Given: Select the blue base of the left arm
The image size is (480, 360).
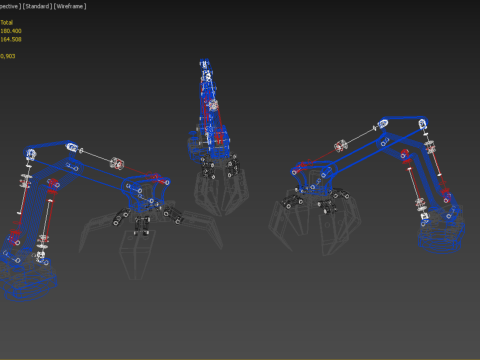Looking at the screenshot, I should [x=27, y=280].
